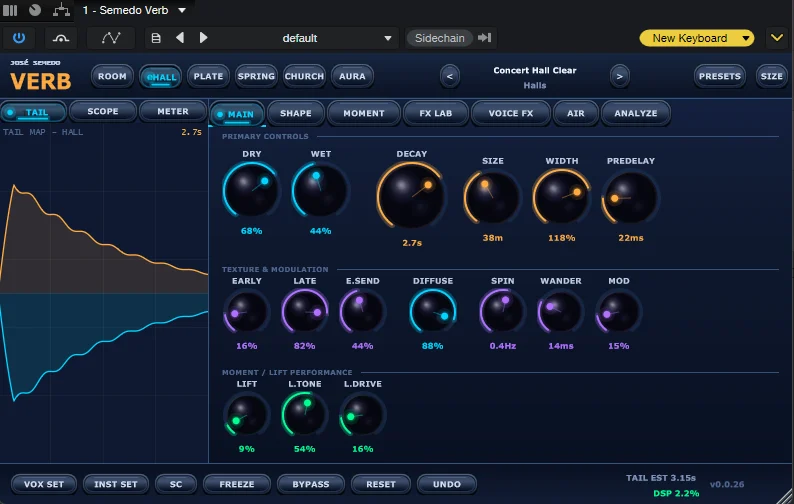Switch to the METER view tab
Viewport: 794px width, 504px height.
(x=173, y=111)
